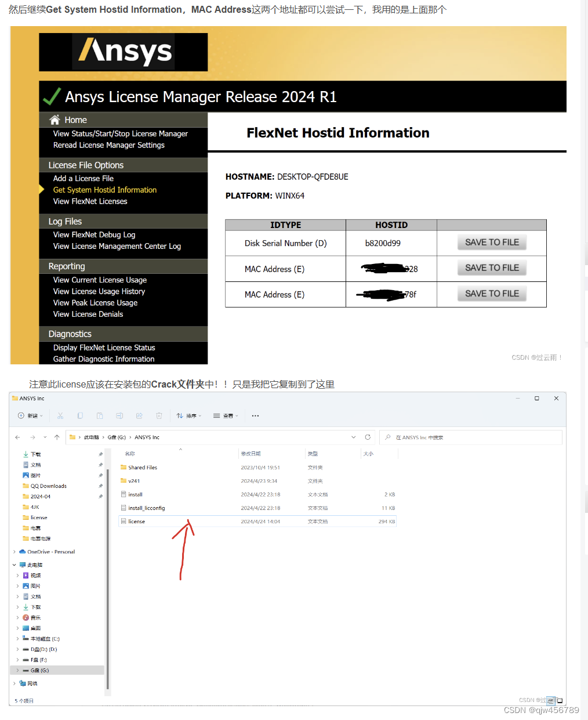
Task: Expand the OneDrive - Personal node
Action: click(x=14, y=552)
